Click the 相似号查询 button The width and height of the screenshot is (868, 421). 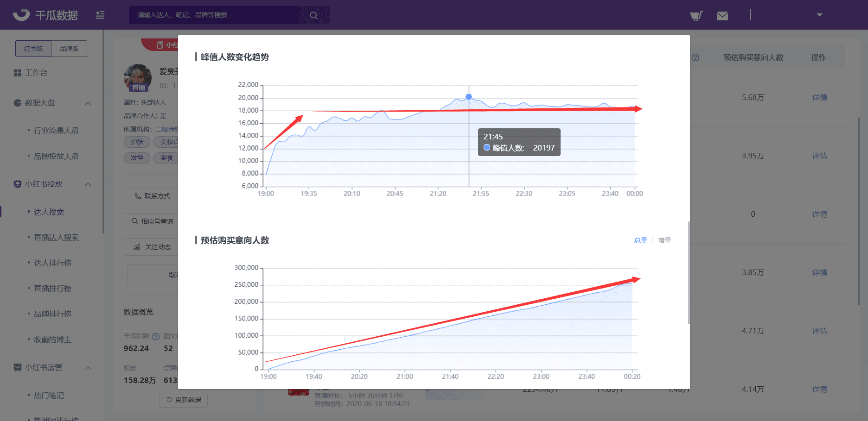tap(151, 221)
